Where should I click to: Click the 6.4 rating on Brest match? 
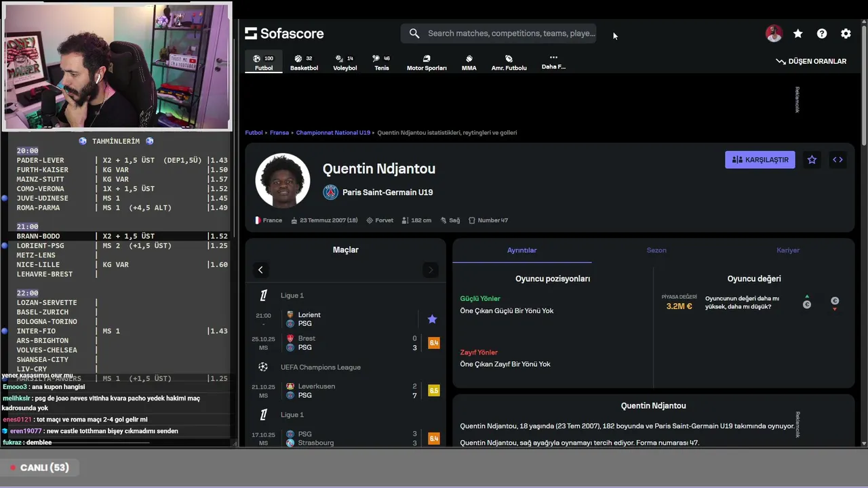coord(433,343)
